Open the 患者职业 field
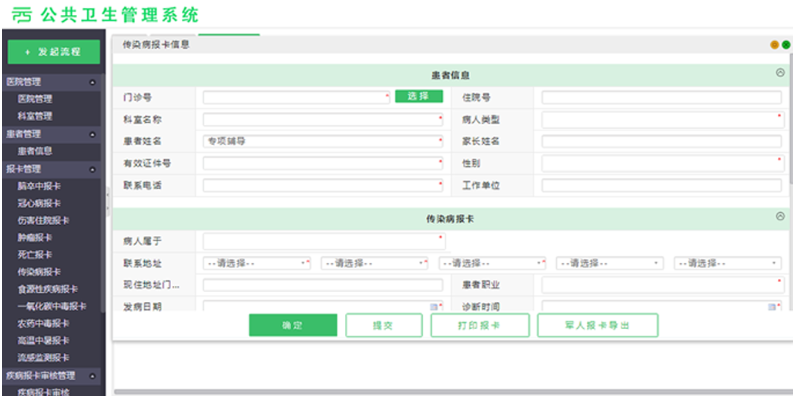 [x=661, y=285]
